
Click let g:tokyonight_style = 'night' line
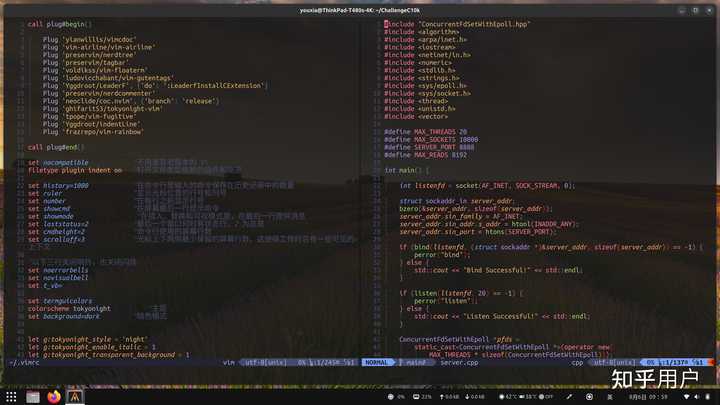point(87,339)
